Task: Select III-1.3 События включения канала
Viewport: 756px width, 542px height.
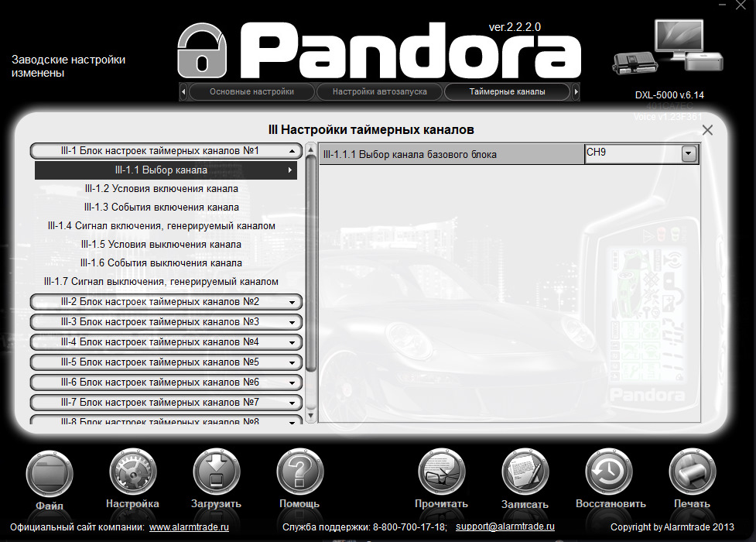Action: click(162, 207)
